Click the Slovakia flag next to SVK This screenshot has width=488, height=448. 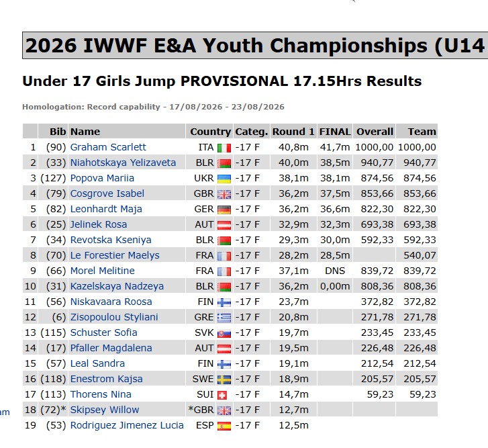(224, 332)
